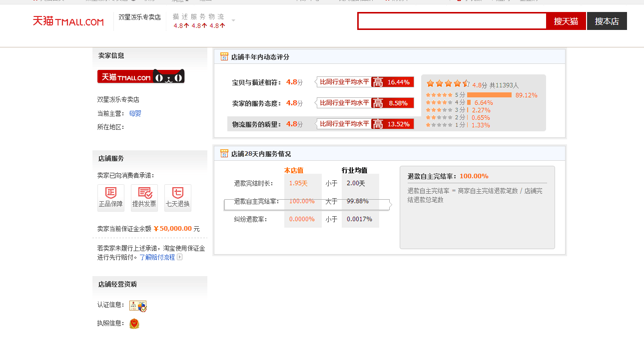Click the 99.88% industry value
The image size is (644, 354).
click(358, 201)
